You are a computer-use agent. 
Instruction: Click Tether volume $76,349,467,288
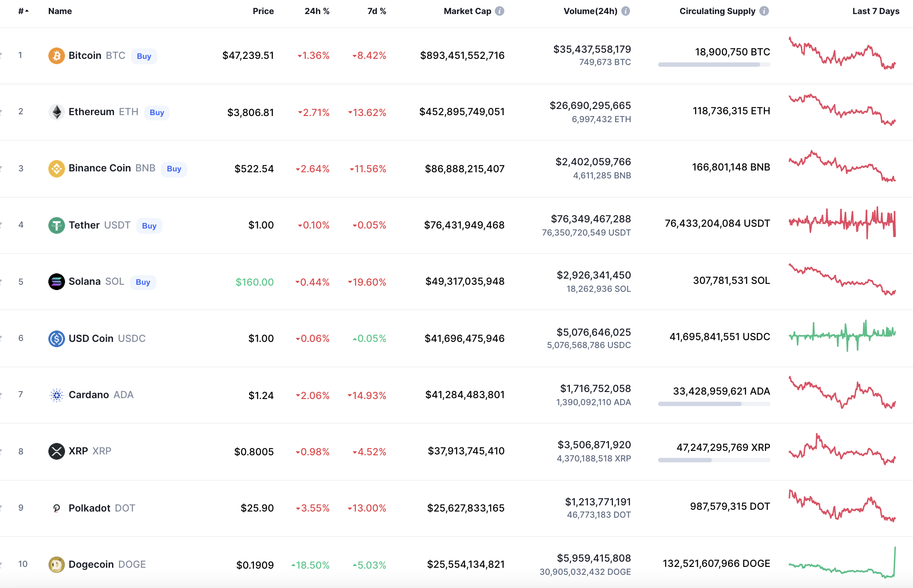591,219
